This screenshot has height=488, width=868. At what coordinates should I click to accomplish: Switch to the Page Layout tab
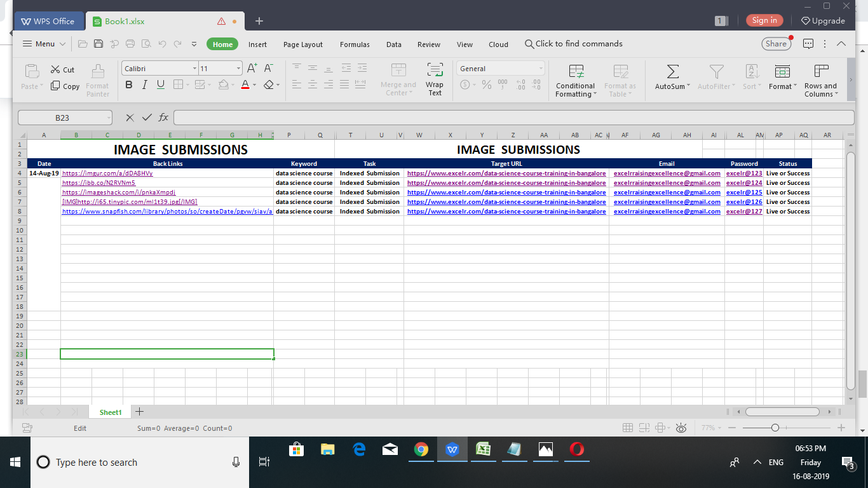pos(303,44)
